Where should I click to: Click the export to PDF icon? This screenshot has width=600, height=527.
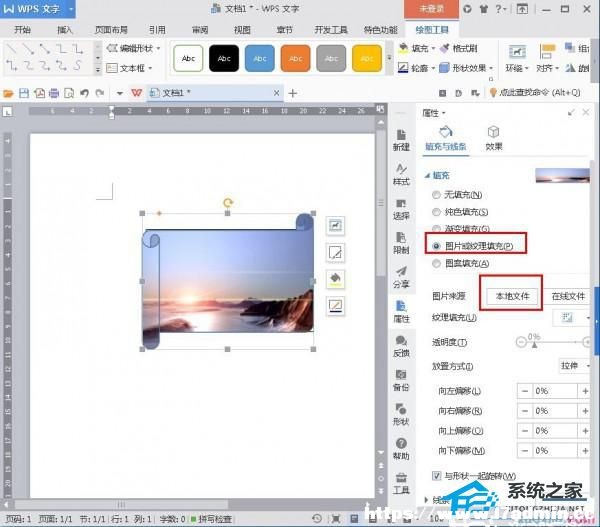[x=39, y=93]
